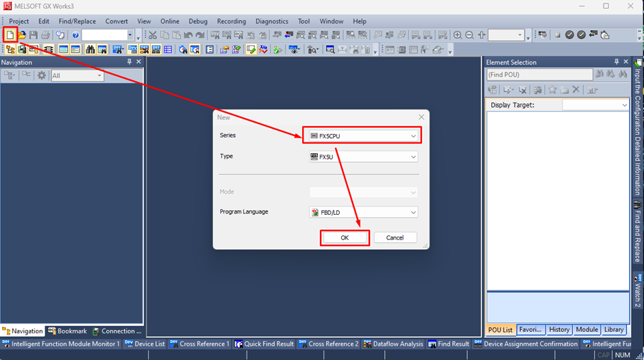Viewport: 644px width, 360px height.
Task: Open the Convert menu
Action: (116, 21)
